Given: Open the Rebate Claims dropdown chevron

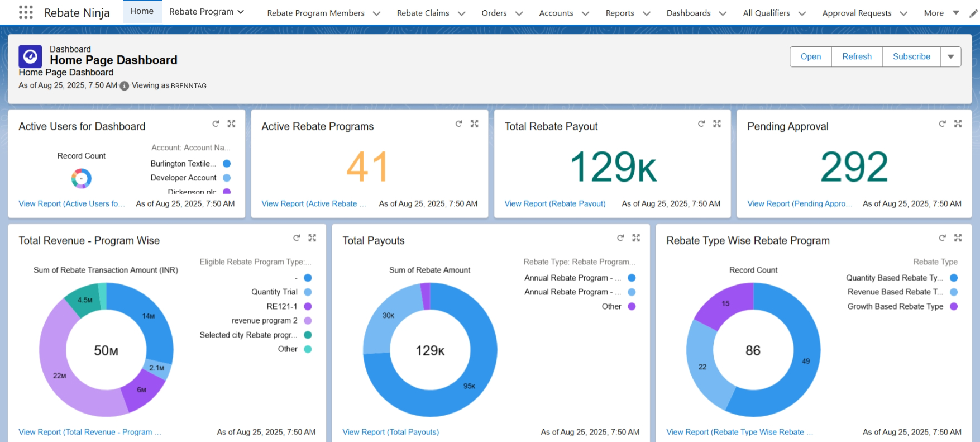Looking at the screenshot, I should pos(461,13).
